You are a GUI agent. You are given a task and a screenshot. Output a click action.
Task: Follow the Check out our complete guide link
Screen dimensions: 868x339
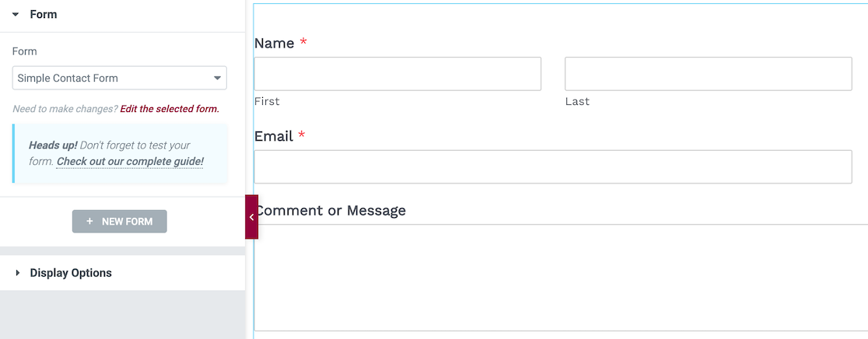click(x=130, y=162)
